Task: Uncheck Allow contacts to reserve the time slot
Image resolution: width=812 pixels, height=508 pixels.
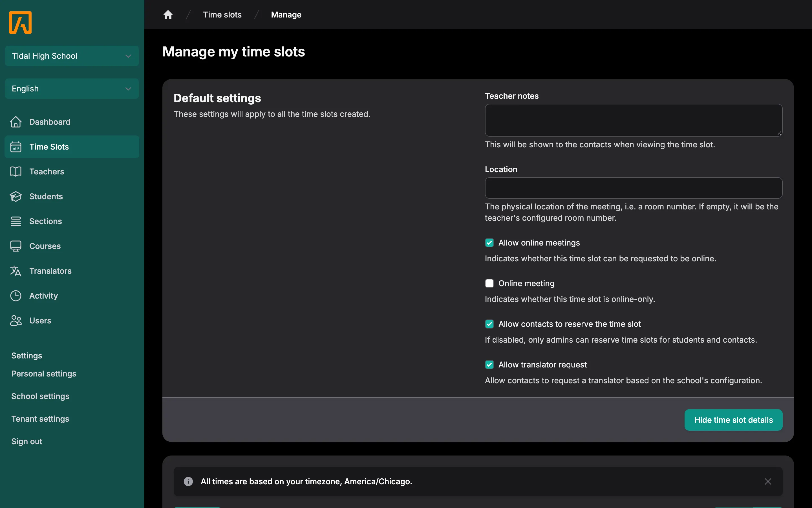Action: (x=489, y=324)
